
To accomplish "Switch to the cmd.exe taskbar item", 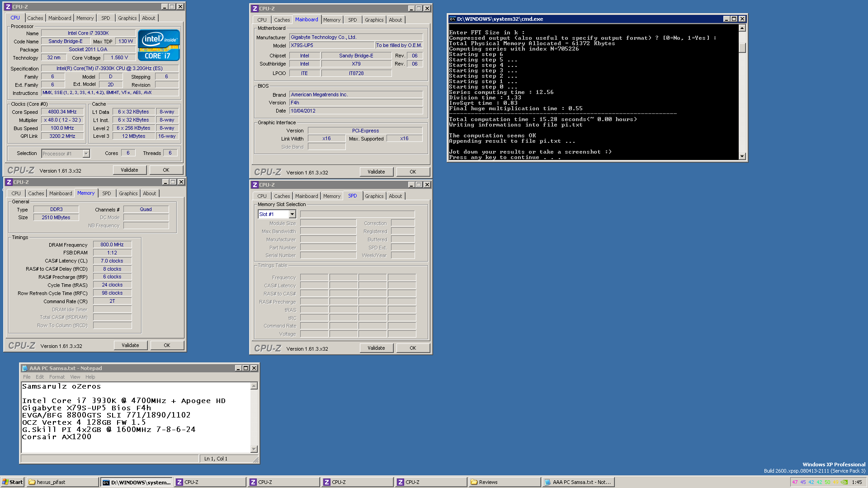I will (x=137, y=482).
